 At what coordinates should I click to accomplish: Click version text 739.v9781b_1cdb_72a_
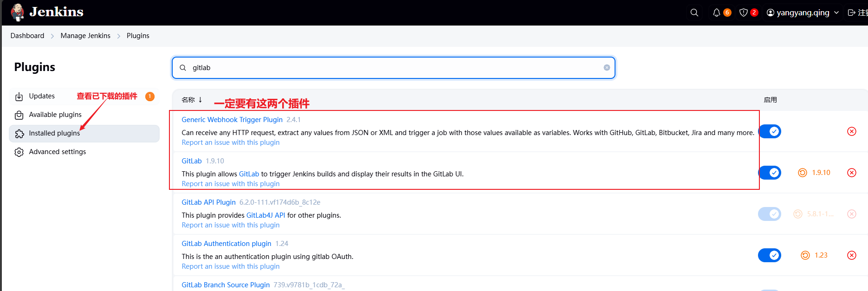[309, 285]
